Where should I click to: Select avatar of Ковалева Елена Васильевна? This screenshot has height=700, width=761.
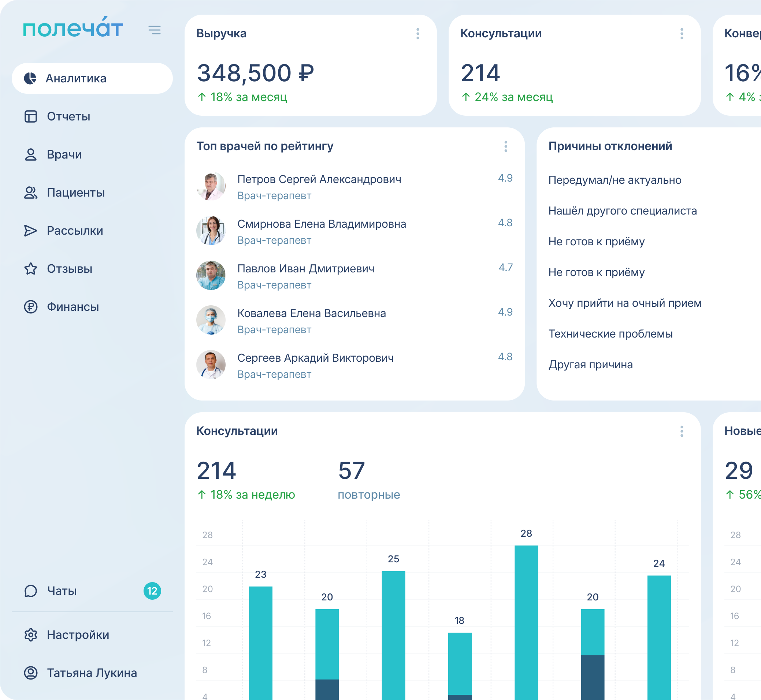tap(211, 320)
